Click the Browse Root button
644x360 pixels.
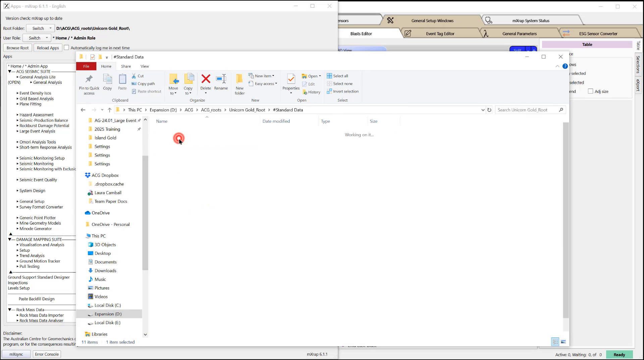pyautogui.click(x=17, y=48)
